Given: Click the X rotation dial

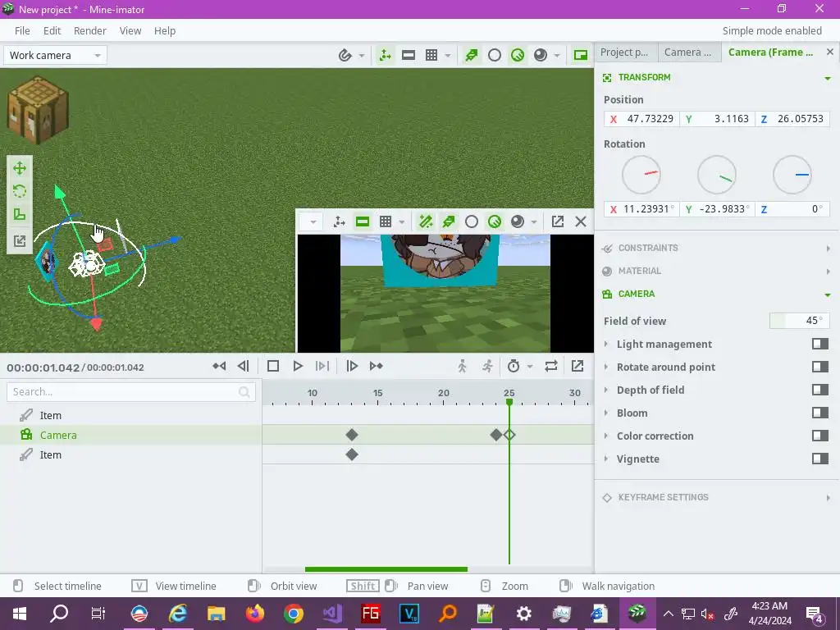Looking at the screenshot, I should pyautogui.click(x=641, y=175).
